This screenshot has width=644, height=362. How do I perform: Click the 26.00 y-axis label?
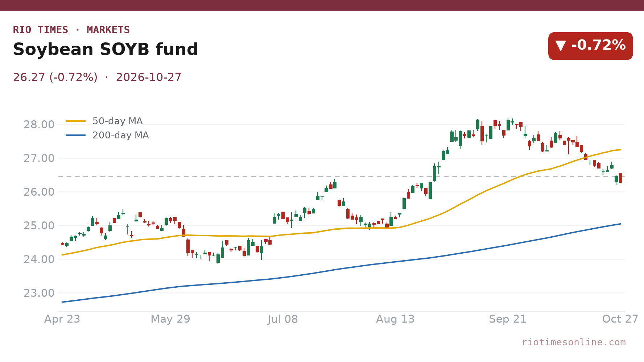tap(39, 192)
